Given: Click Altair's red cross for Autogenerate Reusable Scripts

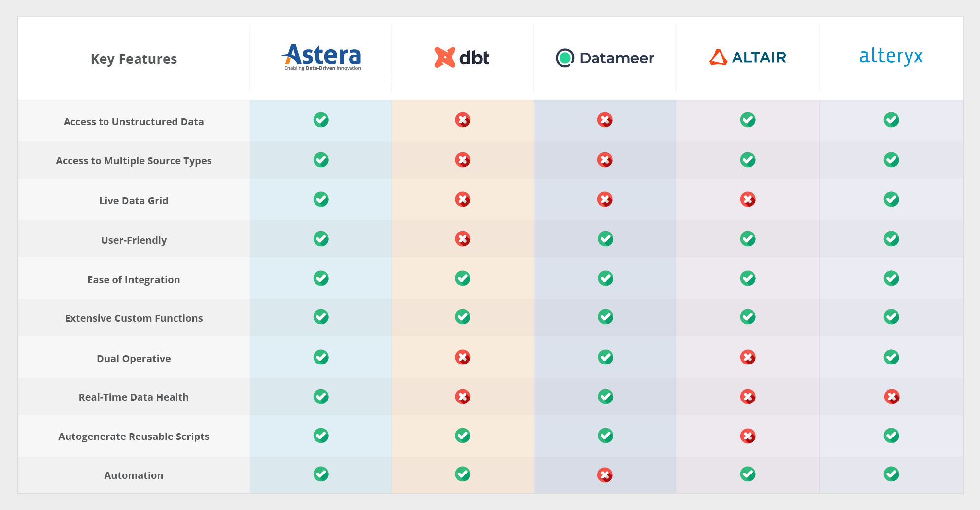Looking at the screenshot, I should [x=748, y=436].
